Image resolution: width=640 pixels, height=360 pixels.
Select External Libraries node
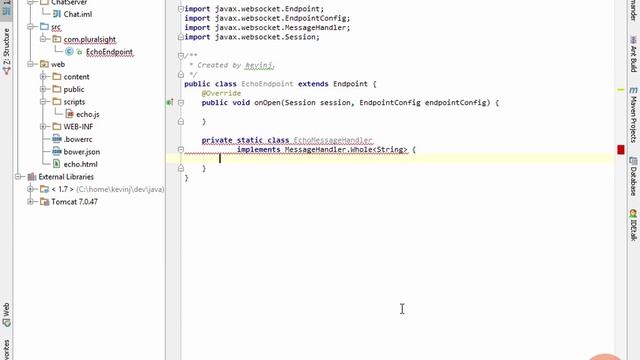[x=66, y=177]
